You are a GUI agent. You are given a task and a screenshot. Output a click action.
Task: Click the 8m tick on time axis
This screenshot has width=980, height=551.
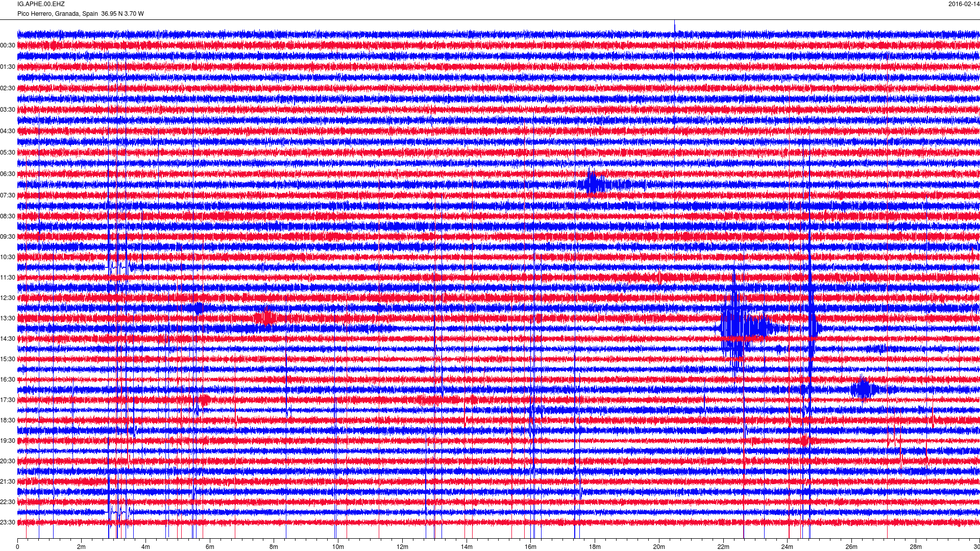tap(274, 547)
